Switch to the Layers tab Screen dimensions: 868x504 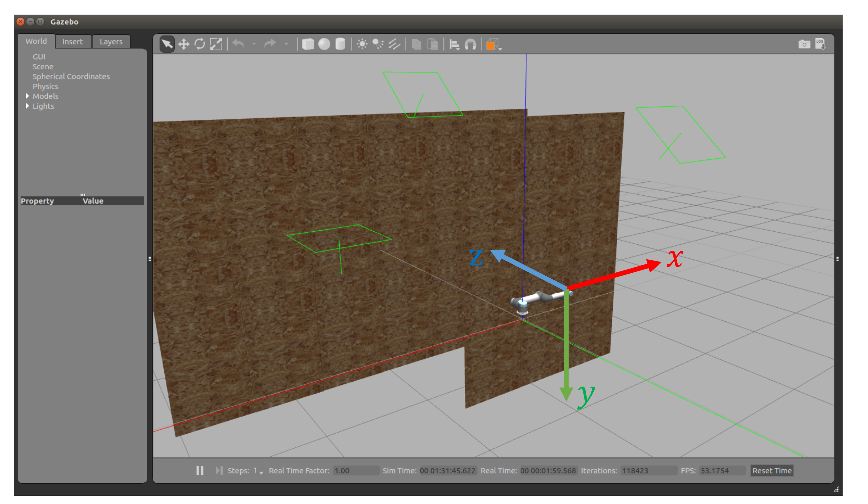coord(111,42)
